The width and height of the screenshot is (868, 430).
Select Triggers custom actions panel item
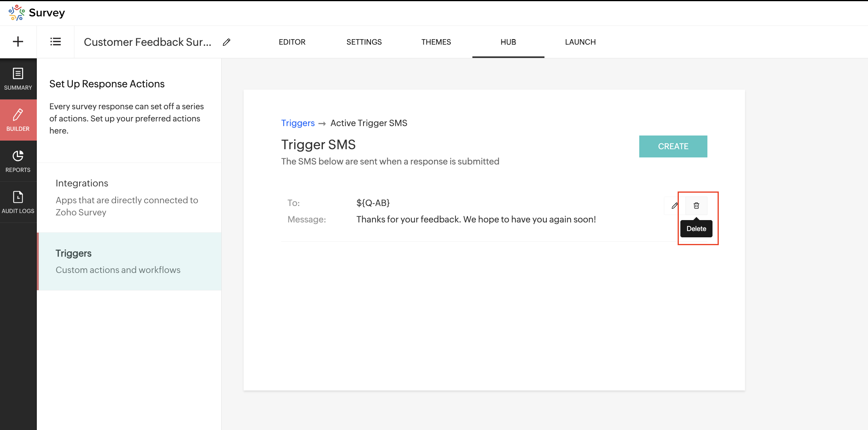tap(129, 261)
